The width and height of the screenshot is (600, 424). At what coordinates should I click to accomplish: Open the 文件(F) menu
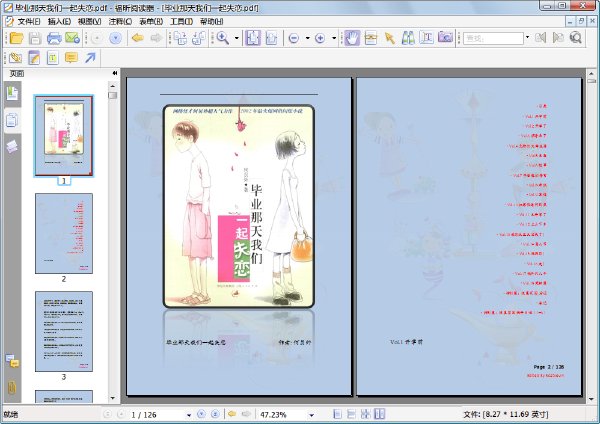29,21
